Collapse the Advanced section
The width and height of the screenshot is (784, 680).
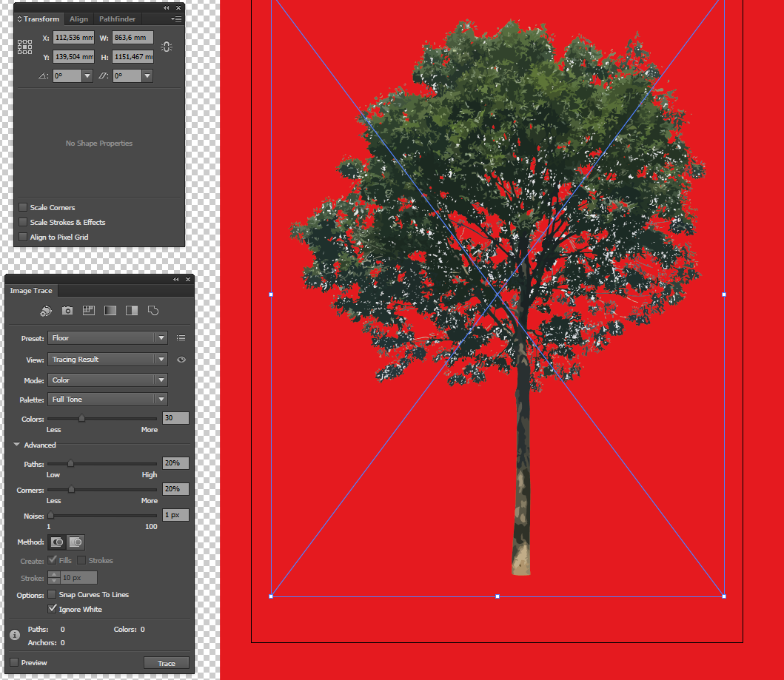point(16,445)
